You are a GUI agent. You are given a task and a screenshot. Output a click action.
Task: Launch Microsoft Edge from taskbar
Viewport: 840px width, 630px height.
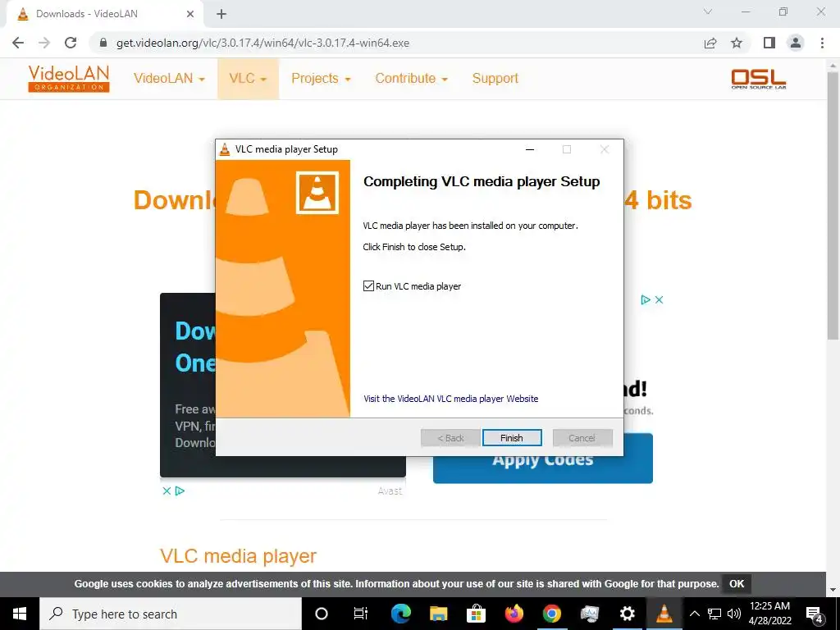[x=400, y=614]
